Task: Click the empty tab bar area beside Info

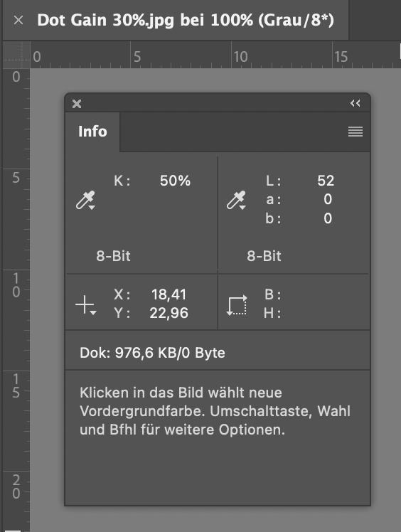Action: click(245, 132)
